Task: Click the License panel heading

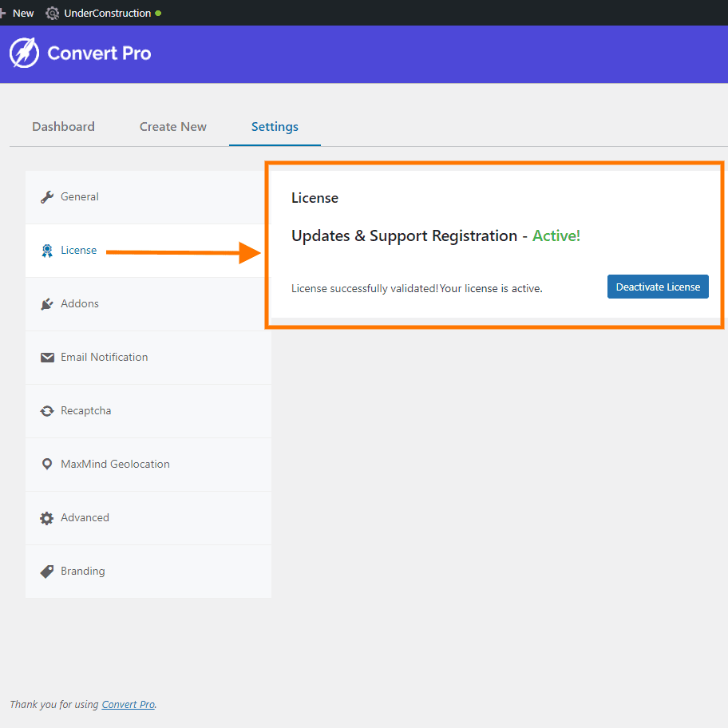Action: [315, 198]
